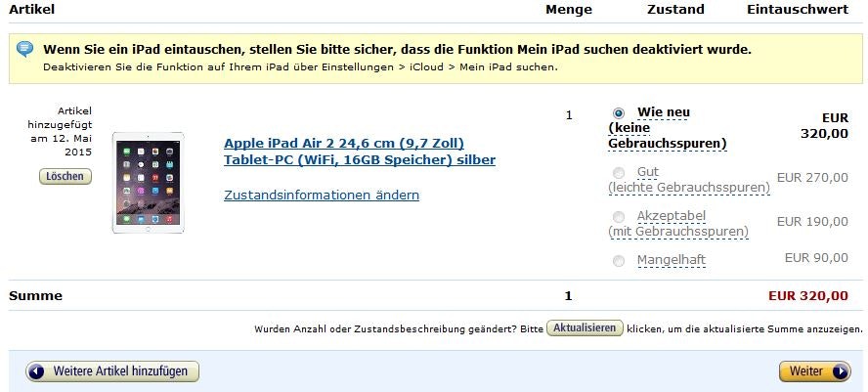
Task: Click '(mit Gebrauchsspuren)' description text
Action: [678, 232]
